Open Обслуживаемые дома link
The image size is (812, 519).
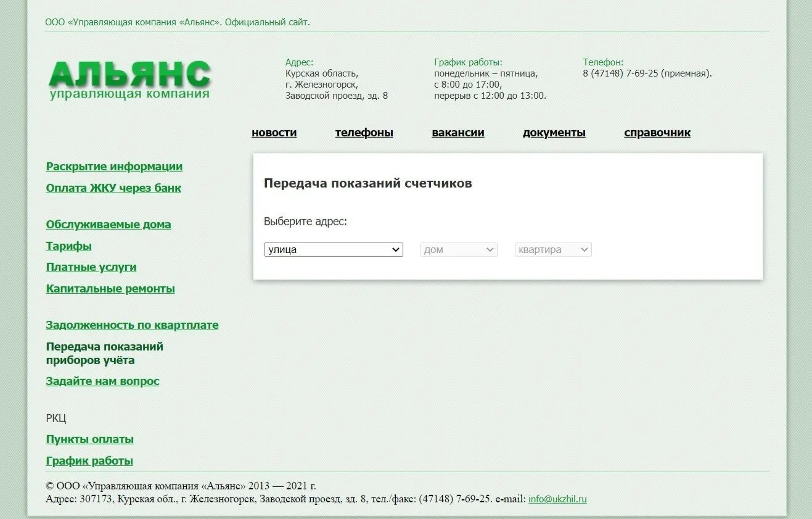point(109,225)
